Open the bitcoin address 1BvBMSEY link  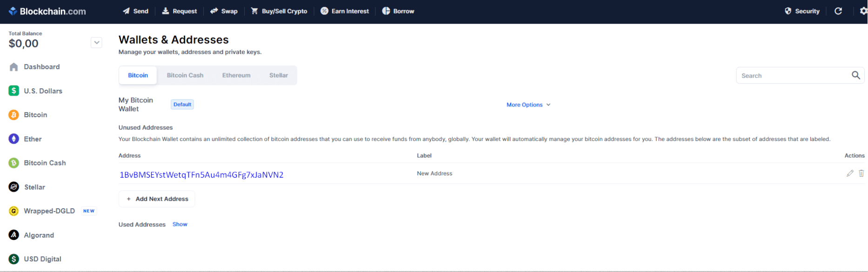[201, 175]
